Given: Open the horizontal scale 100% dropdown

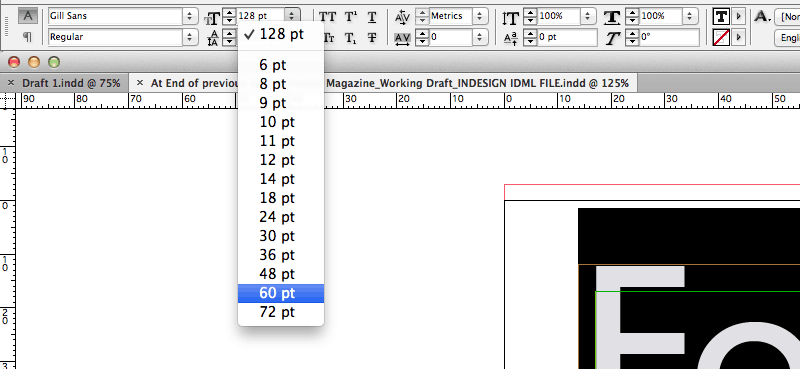Looking at the screenshot, I should coord(690,16).
